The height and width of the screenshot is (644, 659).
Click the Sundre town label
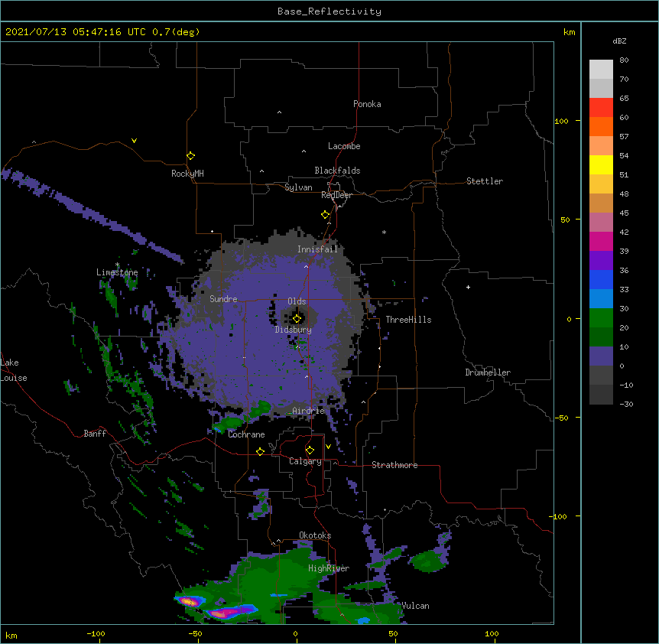click(x=223, y=299)
